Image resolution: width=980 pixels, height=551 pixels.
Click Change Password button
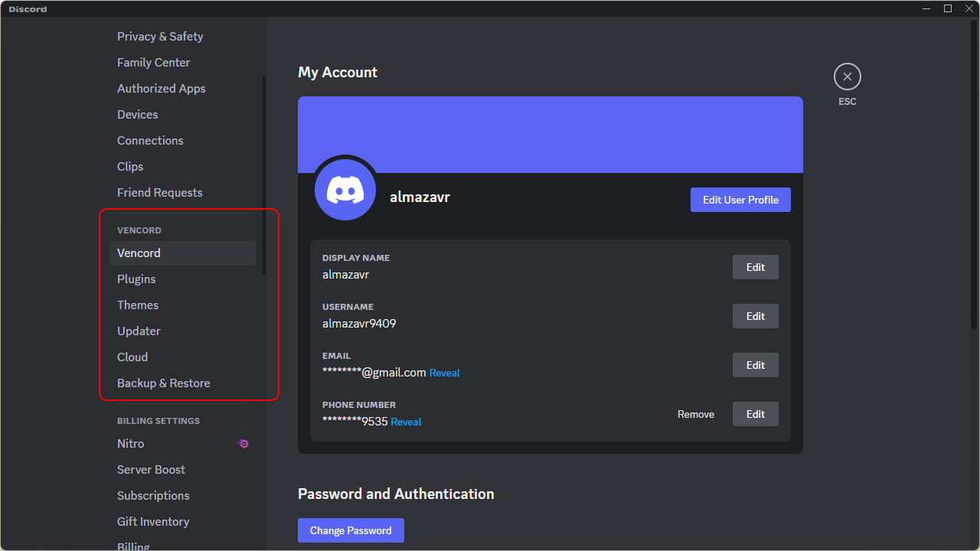[351, 530]
